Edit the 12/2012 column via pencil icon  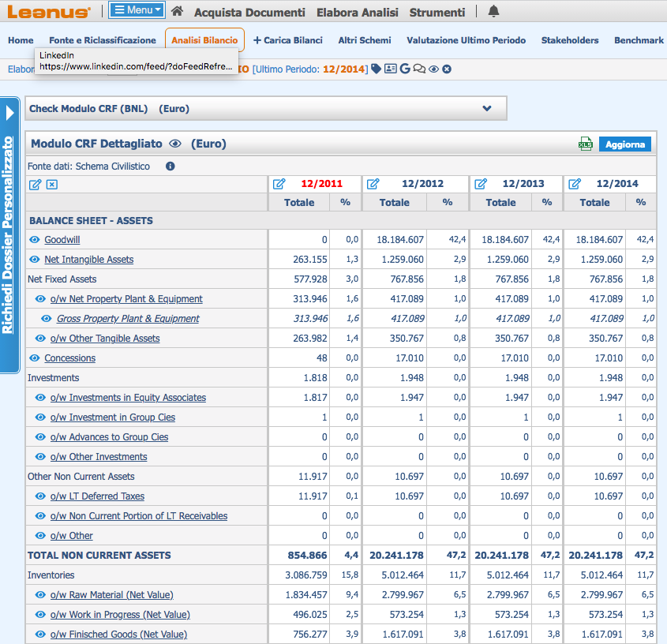pyautogui.click(x=373, y=184)
